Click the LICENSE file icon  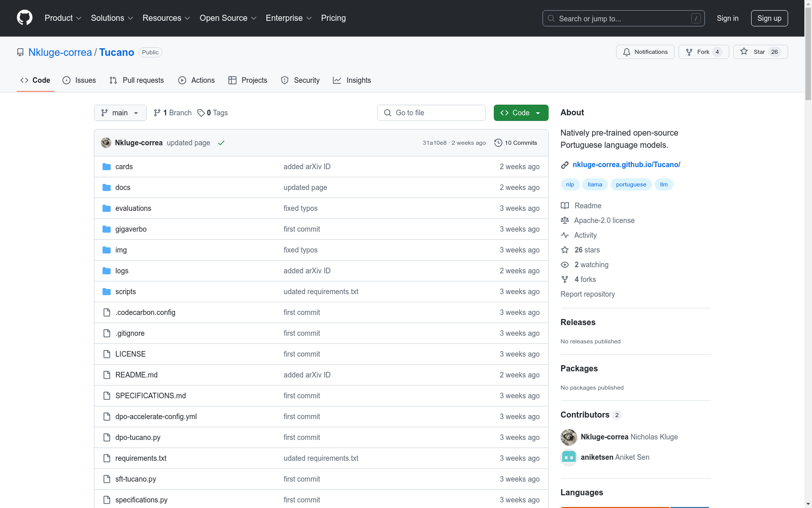coord(107,354)
